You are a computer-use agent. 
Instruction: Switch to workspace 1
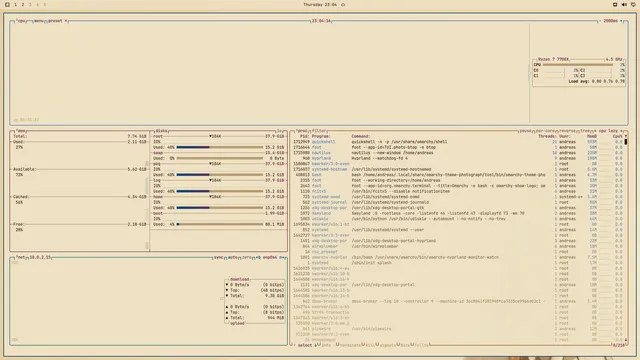[16, 4]
